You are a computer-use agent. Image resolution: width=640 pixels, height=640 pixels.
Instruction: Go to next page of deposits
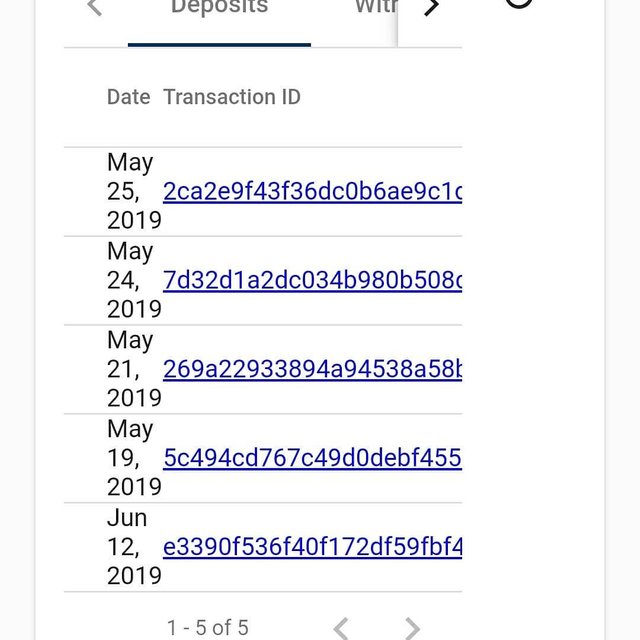point(412,628)
